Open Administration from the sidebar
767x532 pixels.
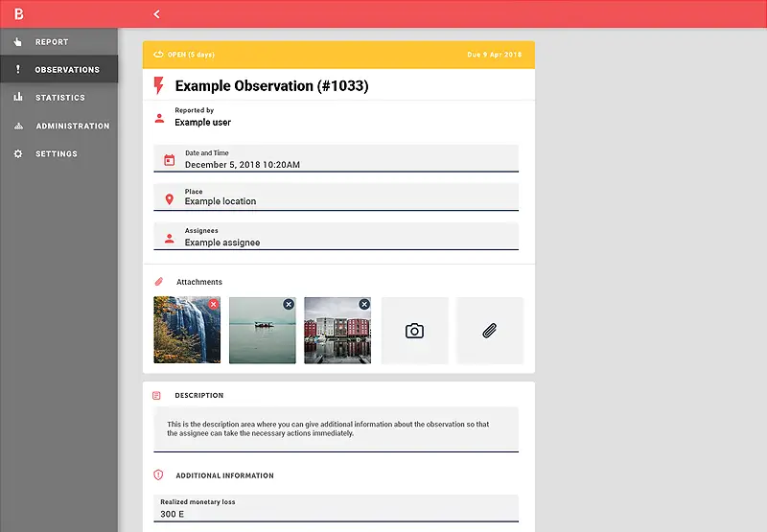(x=72, y=126)
